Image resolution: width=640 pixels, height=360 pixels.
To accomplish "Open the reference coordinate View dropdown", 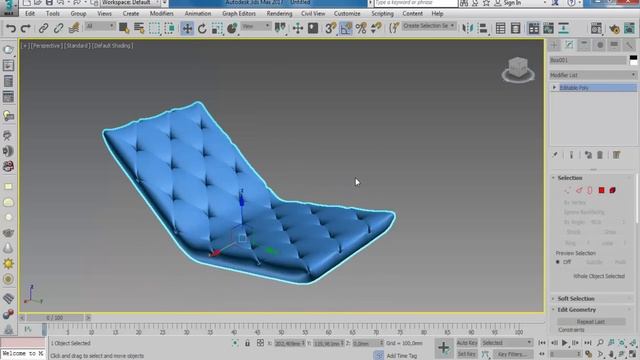I will click(256, 26).
